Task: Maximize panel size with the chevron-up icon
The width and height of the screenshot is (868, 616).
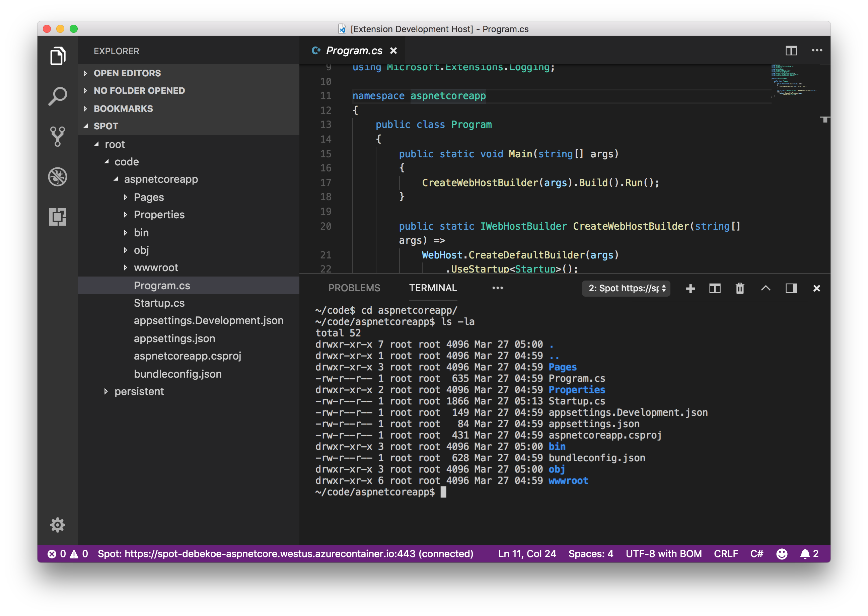Action: click(x=766, y=288)
